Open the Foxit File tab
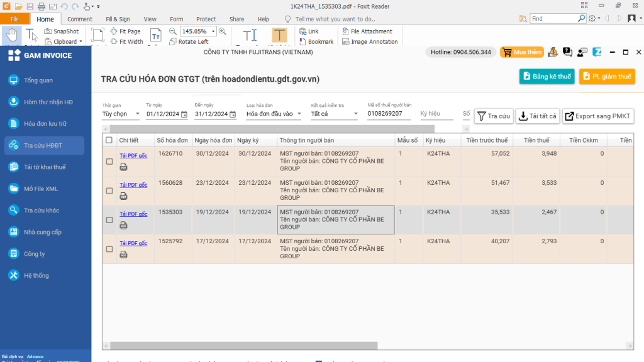 point(15,19)
